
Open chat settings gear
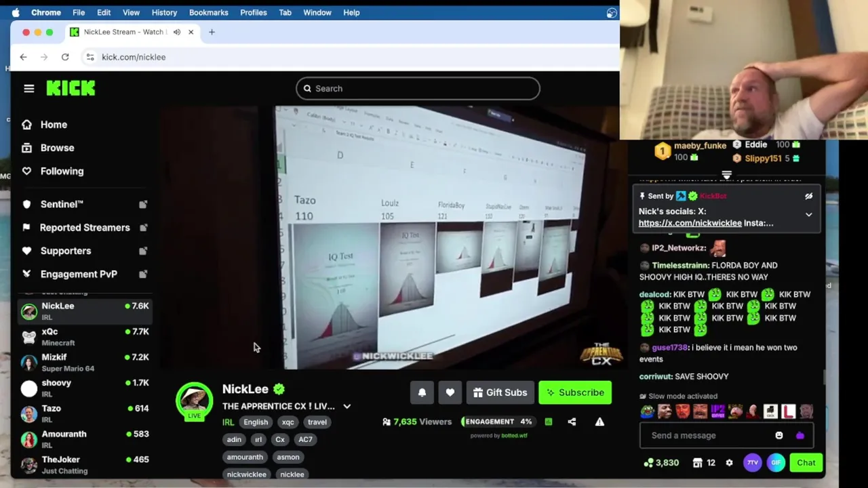click(x=729, y=463)
